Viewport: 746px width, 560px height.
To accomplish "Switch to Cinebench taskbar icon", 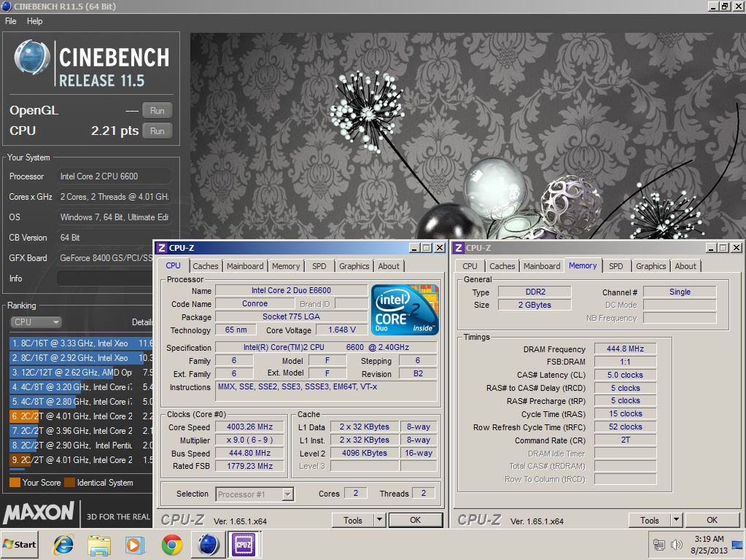I will [209, 545].
